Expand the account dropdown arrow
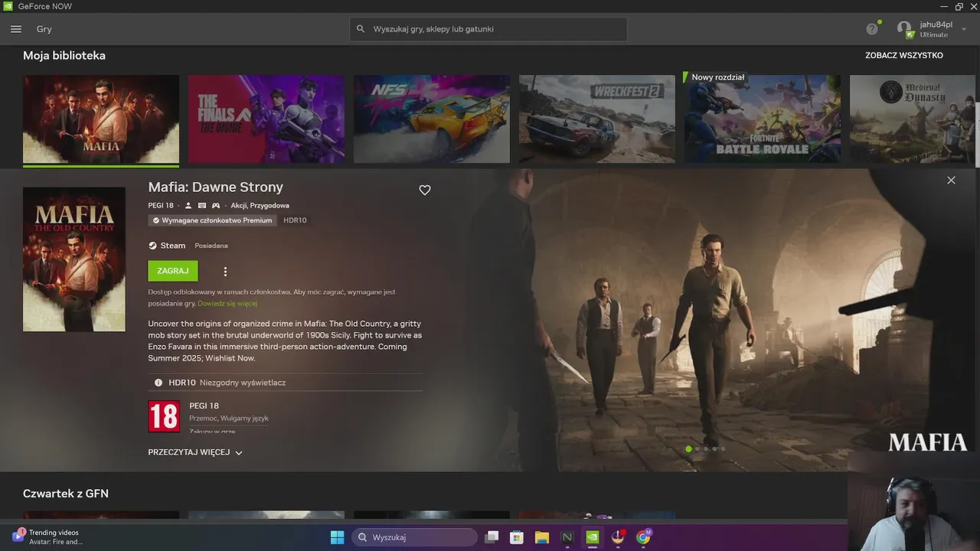Screen dimensions: 980x551 coord(964,29)
